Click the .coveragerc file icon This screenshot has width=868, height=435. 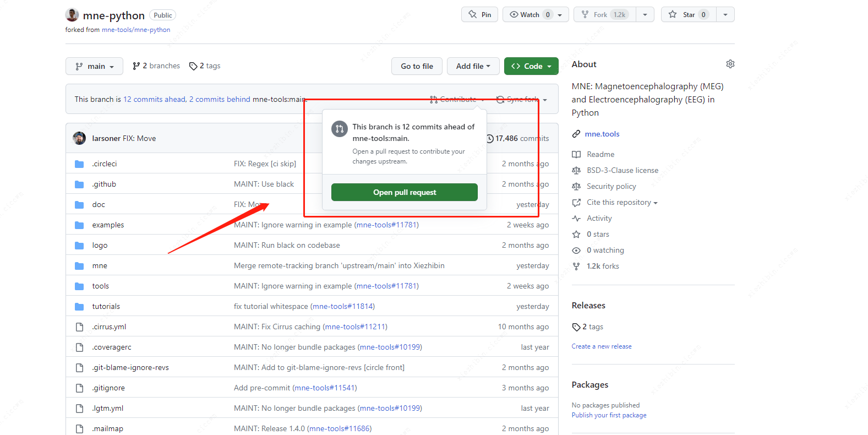pyautogui.click(x=79, y=347)
